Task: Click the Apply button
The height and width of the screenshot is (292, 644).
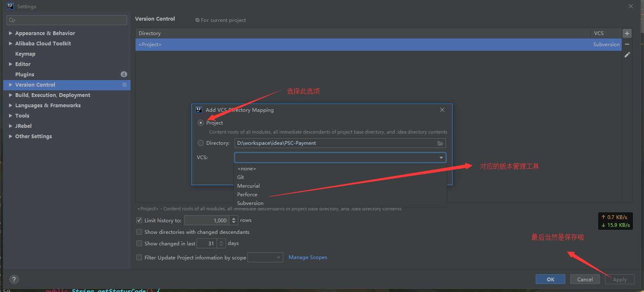Action: coord(620,279)
